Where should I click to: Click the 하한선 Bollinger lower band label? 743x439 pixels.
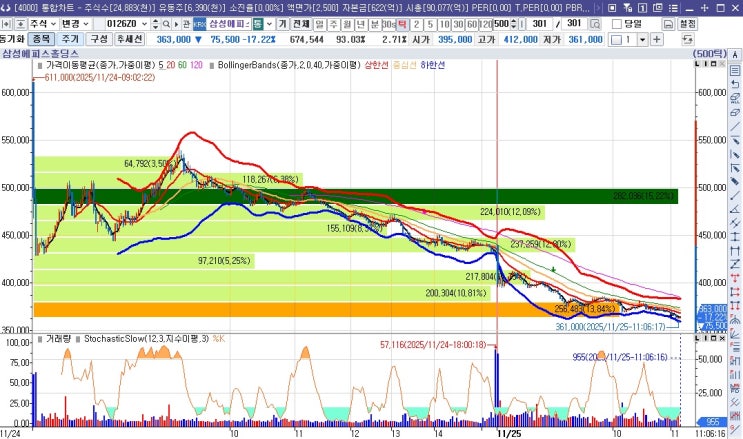(x=432, y=65)
